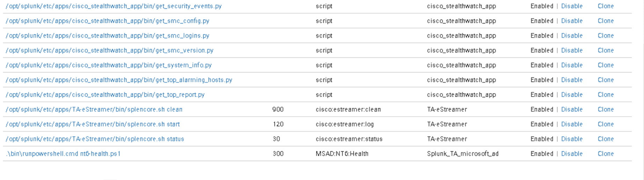Screen dimensions: 644x180
Task: Open the get_smc_config.py script link
Action: point(108,21)
